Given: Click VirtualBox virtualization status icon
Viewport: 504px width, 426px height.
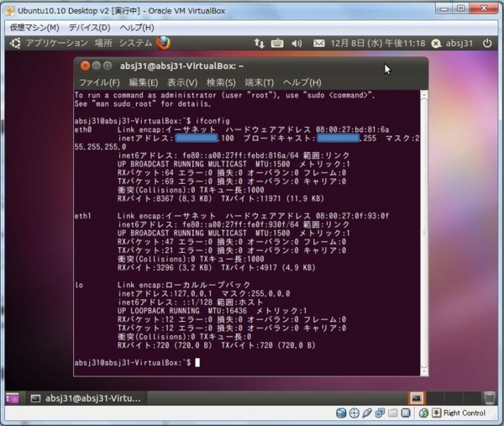Looking at the screenshot, I should [x=406, y=413].
